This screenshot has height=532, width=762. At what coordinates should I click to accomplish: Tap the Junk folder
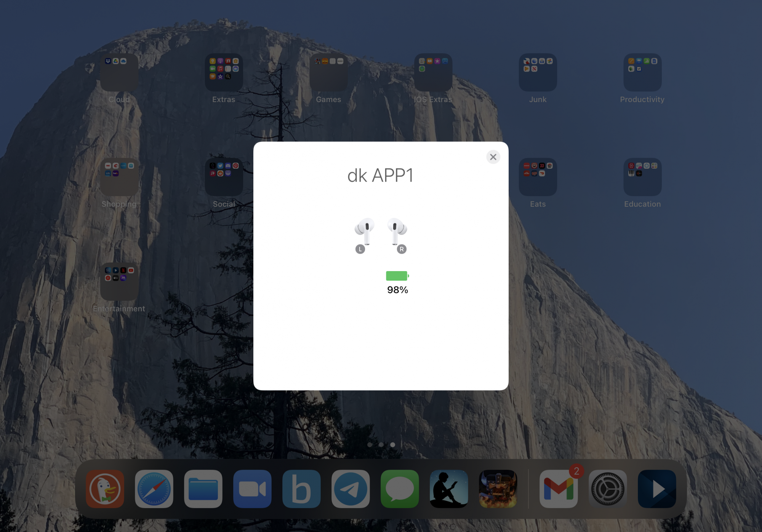click(538, 72)
